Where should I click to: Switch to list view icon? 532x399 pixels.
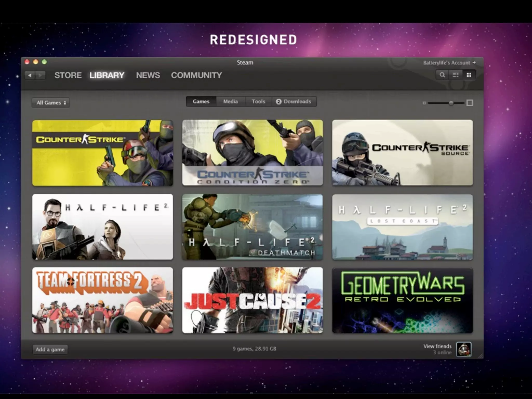(x=456, y=75)
